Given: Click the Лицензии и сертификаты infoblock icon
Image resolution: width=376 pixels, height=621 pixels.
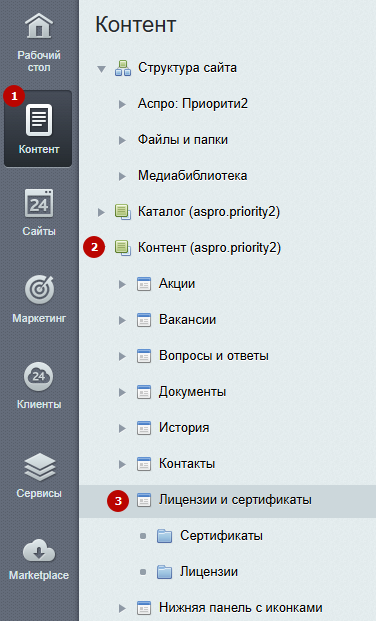Looking at the screenshot, I should click(x=144, y=500).
